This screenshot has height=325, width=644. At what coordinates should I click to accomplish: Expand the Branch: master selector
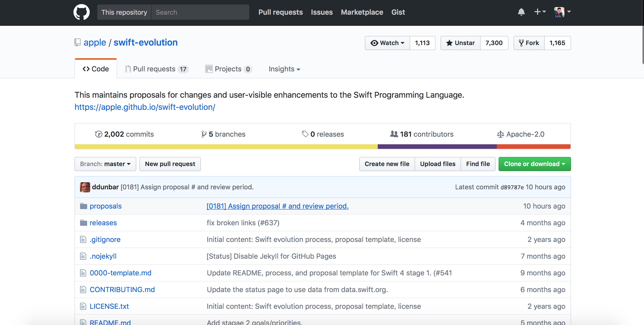[105, 164]
